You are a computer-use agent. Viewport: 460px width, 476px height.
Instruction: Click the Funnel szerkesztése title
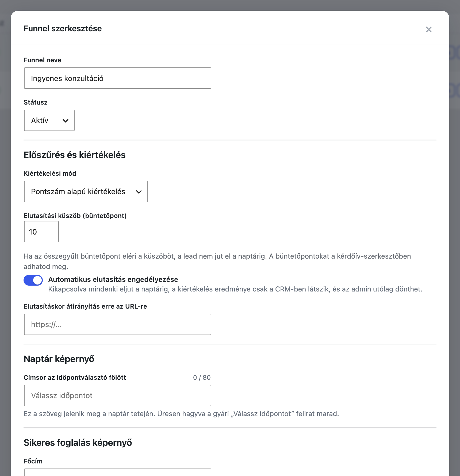pos(63,29)
